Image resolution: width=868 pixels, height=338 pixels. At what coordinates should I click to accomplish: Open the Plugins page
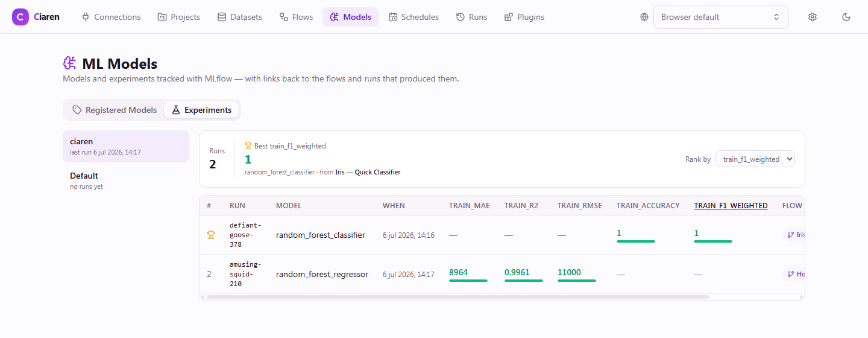(524, 17)
